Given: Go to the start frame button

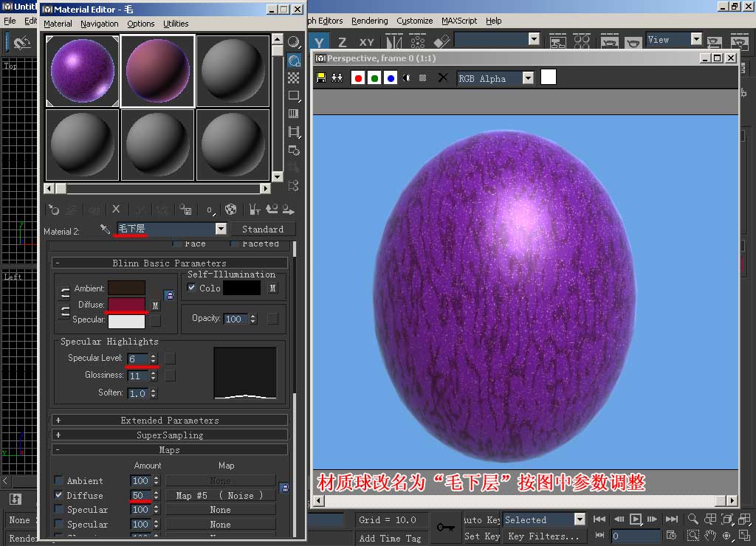Looking at the screenshot, I should pos(599,519).
